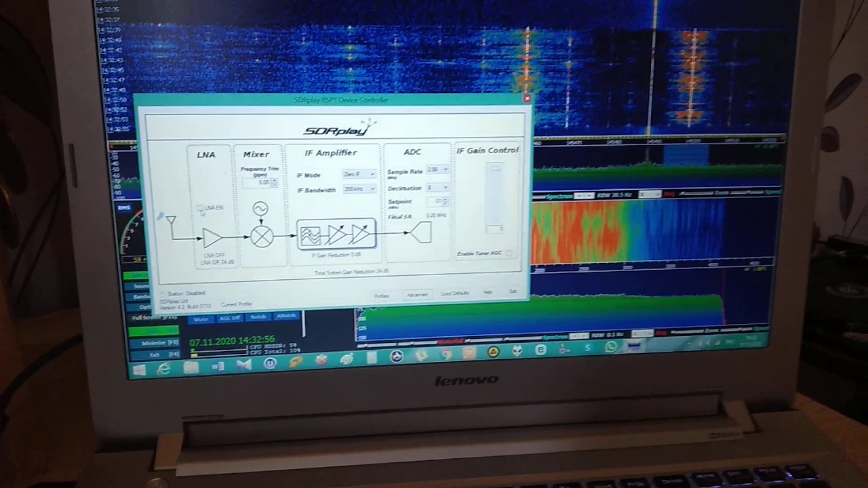This screenshot has height=488, width=868.
Task: Click the Full Screen sidebar button
Action: coord(155,317)
